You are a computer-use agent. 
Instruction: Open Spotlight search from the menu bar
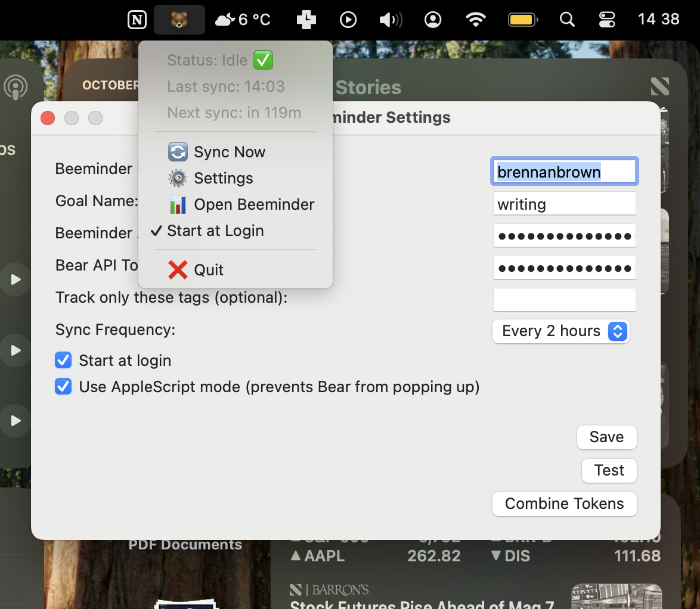pos(566,19)
